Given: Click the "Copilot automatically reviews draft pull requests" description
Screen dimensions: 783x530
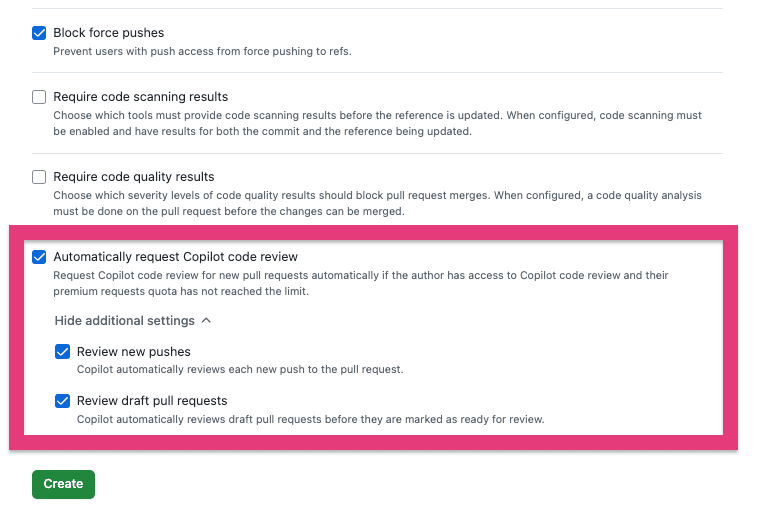Looking at the screenshot, I should pyautogui.click(x=310, y=419).
